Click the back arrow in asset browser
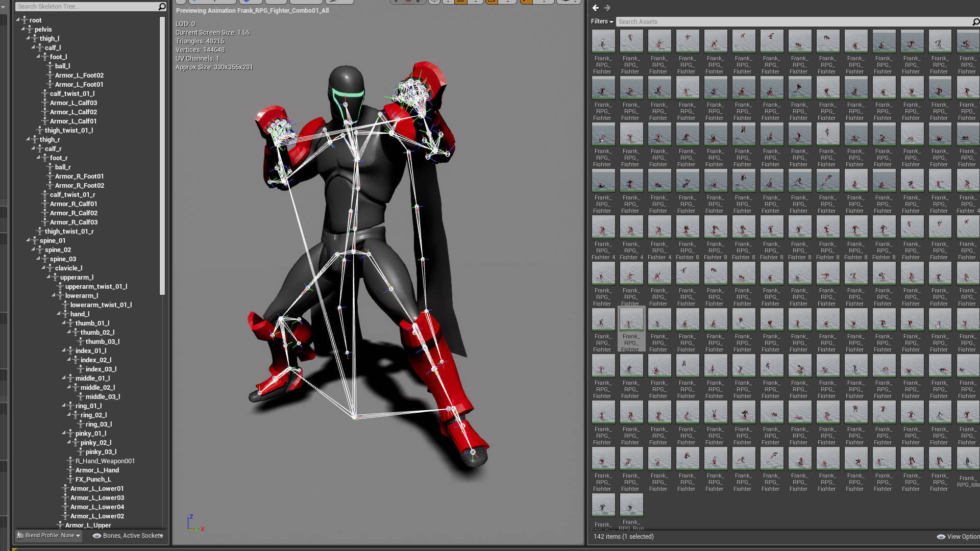The height and width of the screenshot is (551, 980). 595,8
